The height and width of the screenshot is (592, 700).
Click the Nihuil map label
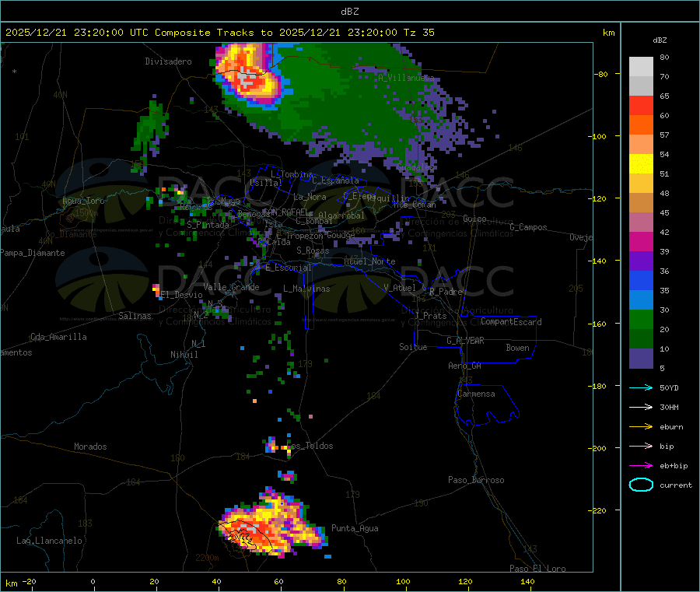pos(184,355)
